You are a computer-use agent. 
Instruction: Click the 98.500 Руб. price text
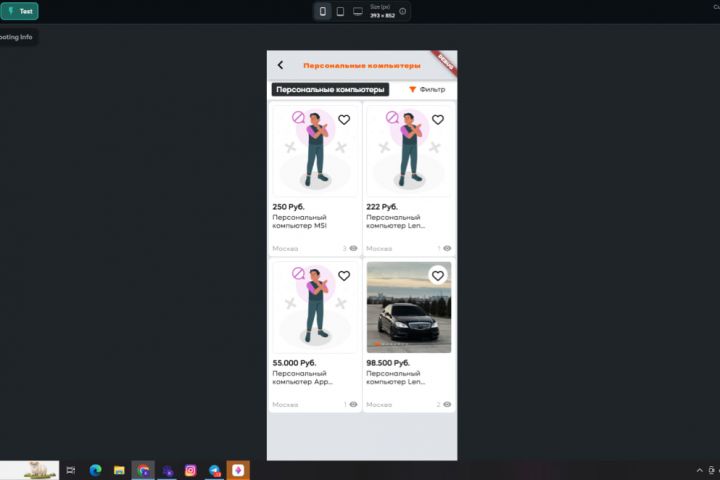coord(388,363)
